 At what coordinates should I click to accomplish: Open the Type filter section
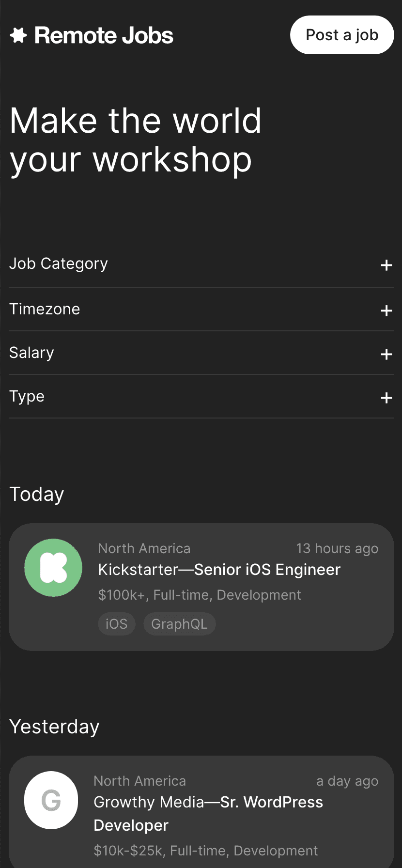click(27, 396)
